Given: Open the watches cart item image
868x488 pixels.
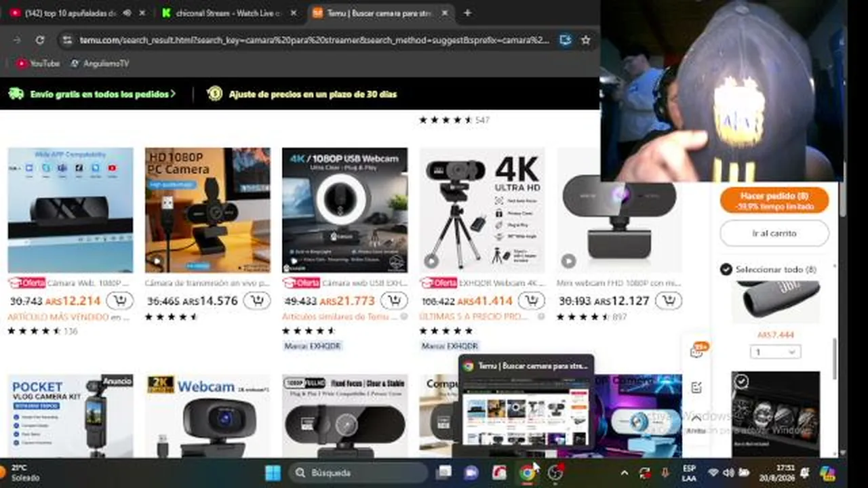Looking at the screenshot, I should [776, 414].
